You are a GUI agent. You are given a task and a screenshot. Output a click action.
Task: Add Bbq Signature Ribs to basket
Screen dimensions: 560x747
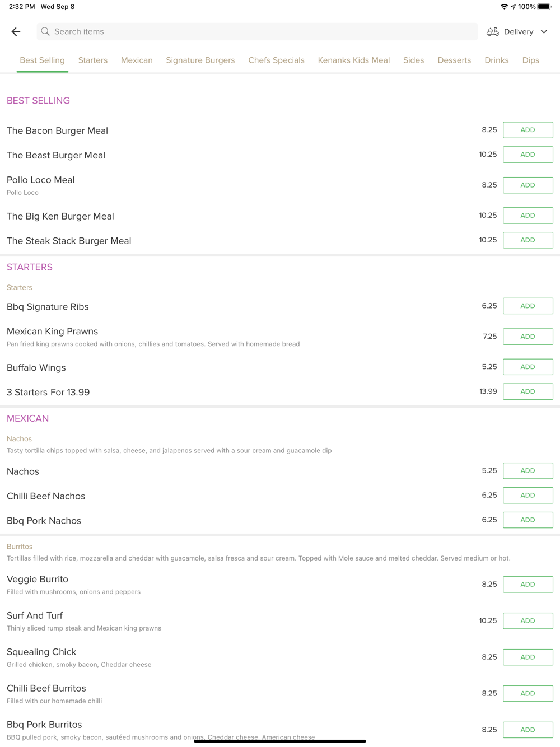tap(528, 306)
